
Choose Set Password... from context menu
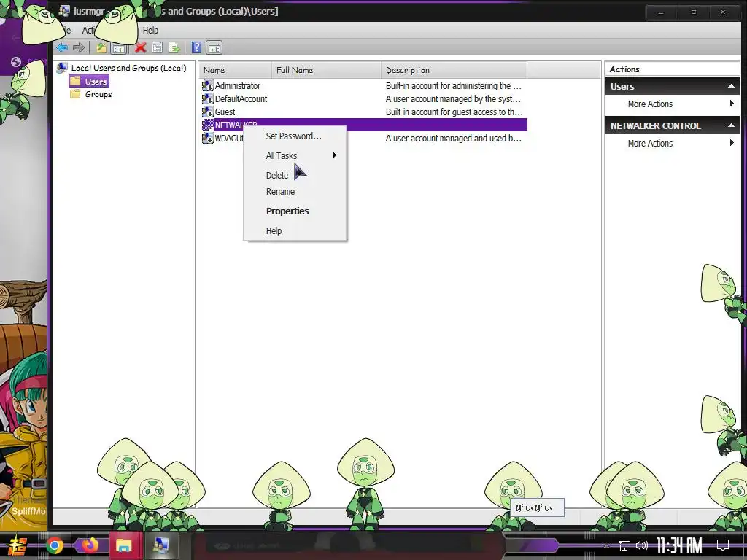point(294,136)
